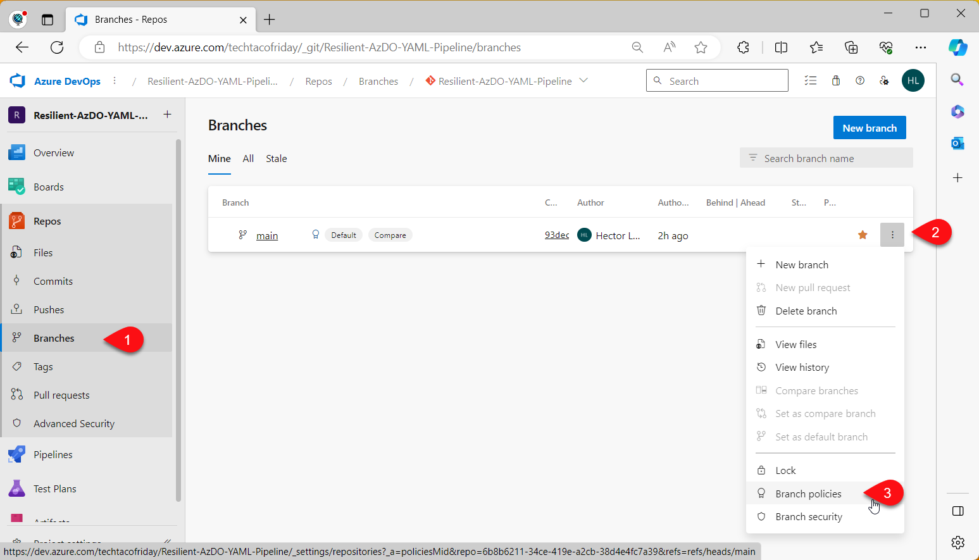Toggle the favorite star for main branch

click(x=863, y=235)
